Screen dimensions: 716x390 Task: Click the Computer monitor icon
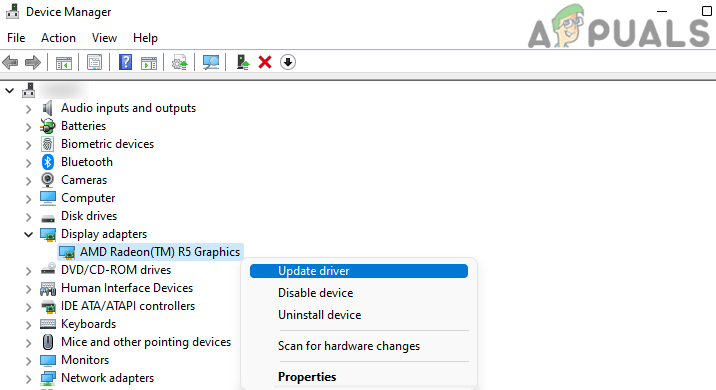click(x=47, y=198)
